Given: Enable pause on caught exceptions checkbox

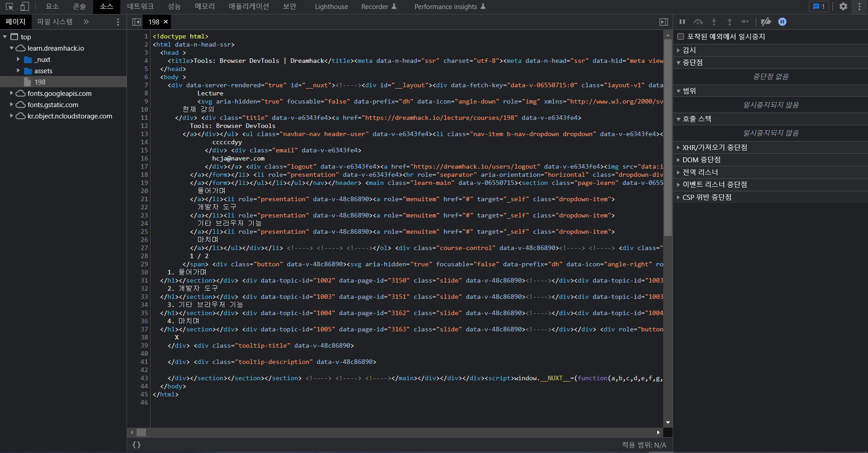Looking at the screenshot, I should pyautogui.click(x=680, y=37).
